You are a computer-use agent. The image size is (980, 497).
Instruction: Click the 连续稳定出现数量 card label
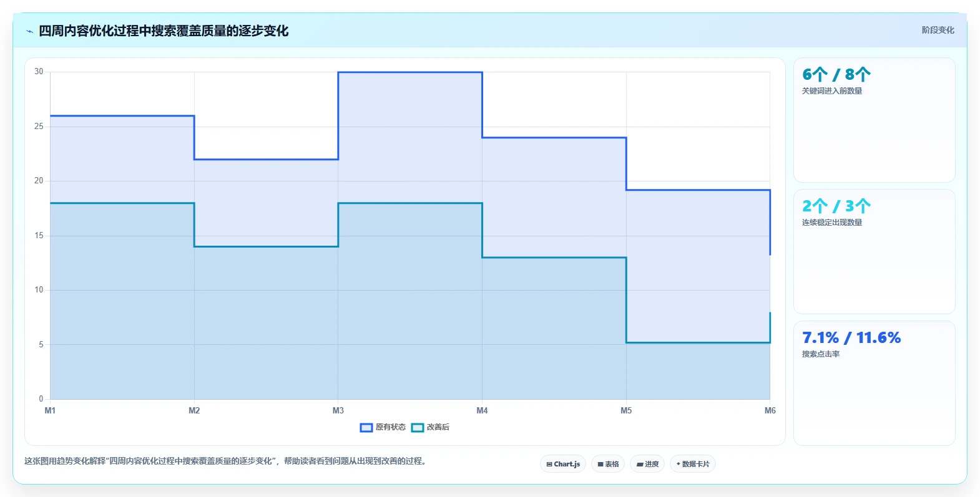[x=832, y=223]
